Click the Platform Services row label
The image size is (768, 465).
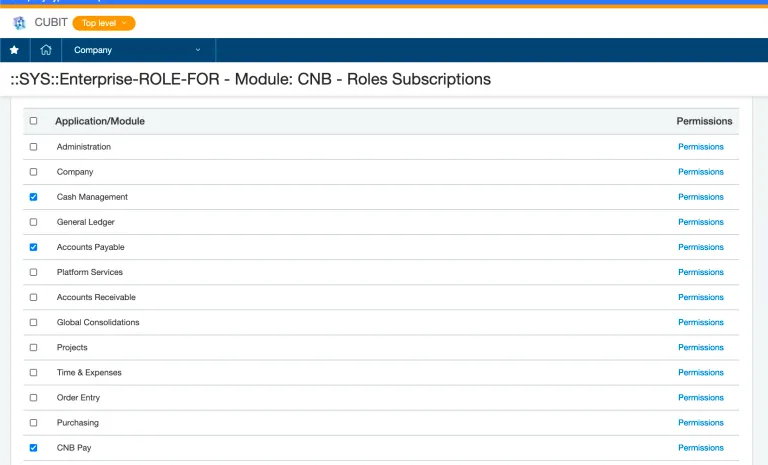point(90,272)
